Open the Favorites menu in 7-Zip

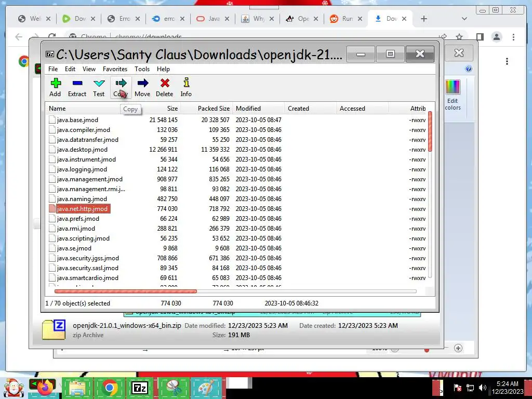(x=115, y=69)
